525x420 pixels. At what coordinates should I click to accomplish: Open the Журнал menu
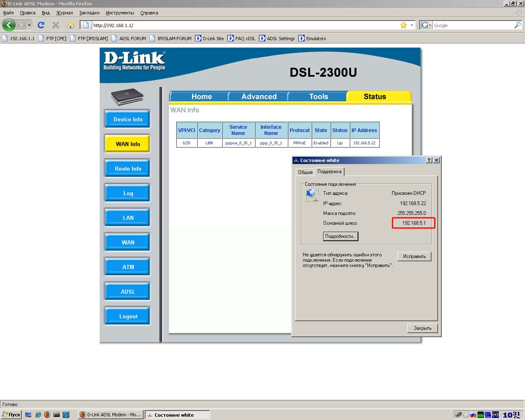coord(64,13)
